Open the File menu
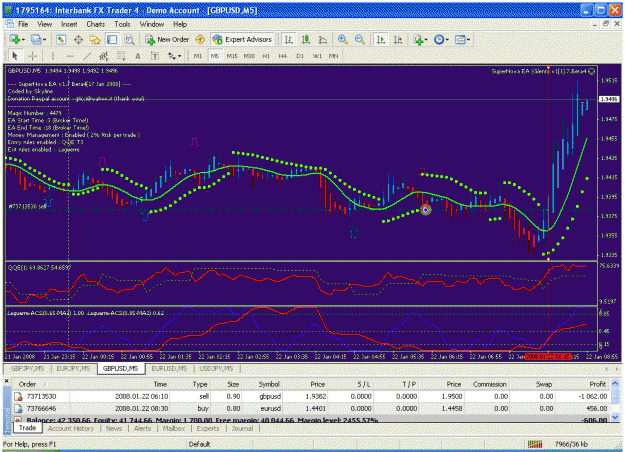Image resolution: width=625 pixels, height=452 pixels. [x=23, y=24]
